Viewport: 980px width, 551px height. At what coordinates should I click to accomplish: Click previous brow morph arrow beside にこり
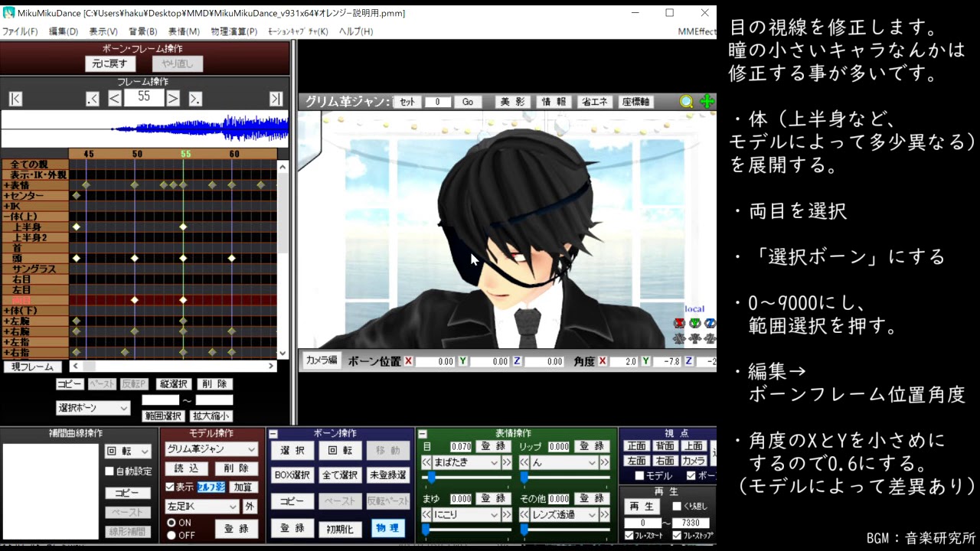(x=426, y=515)
